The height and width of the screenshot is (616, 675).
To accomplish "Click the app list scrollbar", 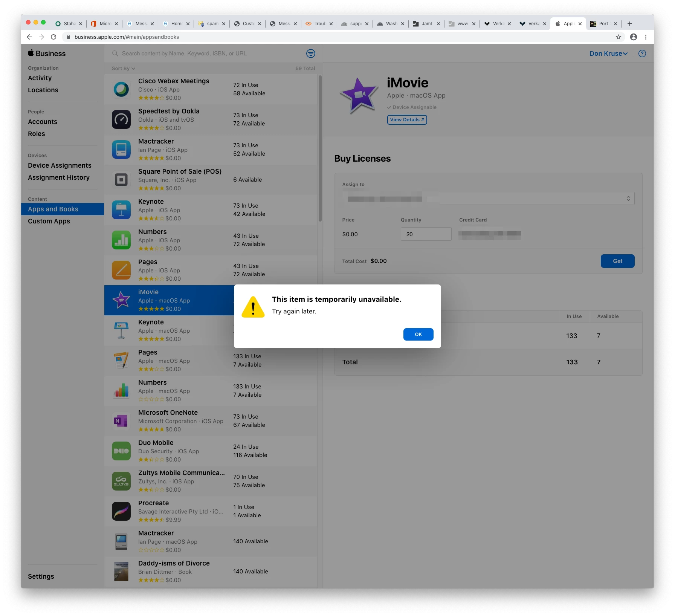I will 320,149.
